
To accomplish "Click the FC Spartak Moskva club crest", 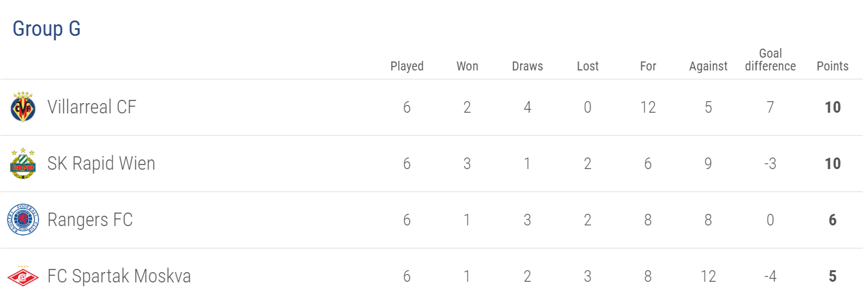I will (x=23, y=276).
